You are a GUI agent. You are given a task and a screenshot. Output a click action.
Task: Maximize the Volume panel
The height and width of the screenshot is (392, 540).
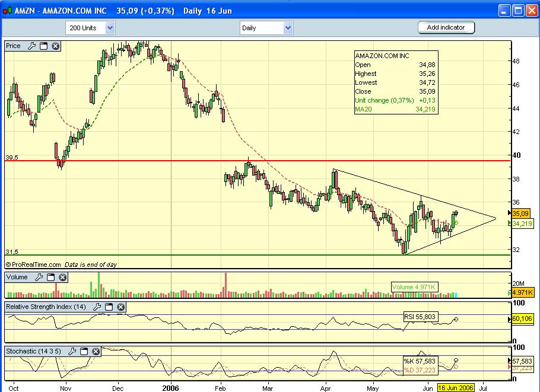click(50, 277)
